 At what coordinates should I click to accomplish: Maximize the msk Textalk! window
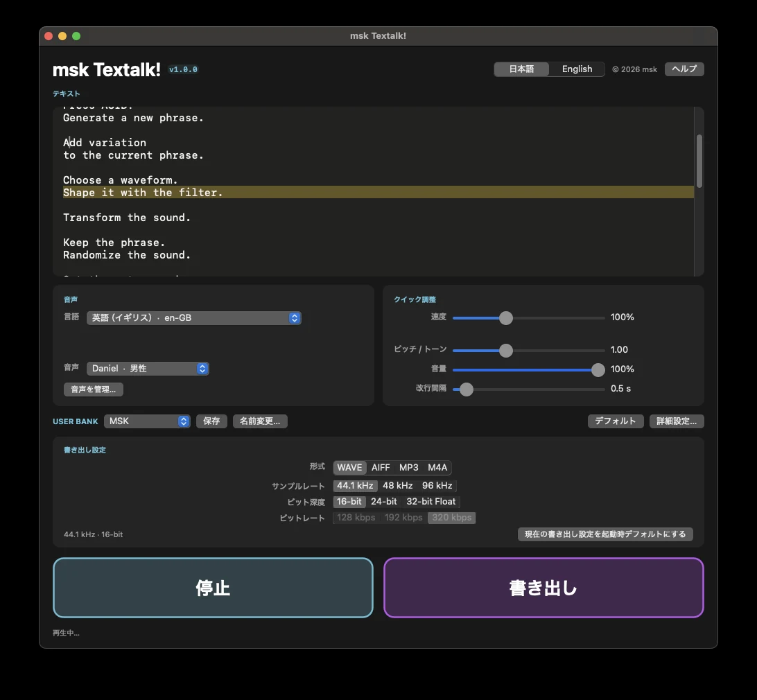click(76, 36)
